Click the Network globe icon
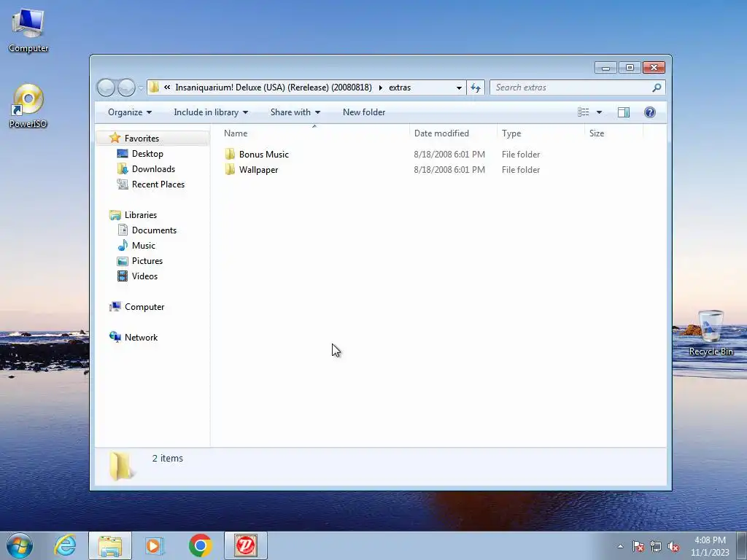747x560 pixels. [115, 337]
